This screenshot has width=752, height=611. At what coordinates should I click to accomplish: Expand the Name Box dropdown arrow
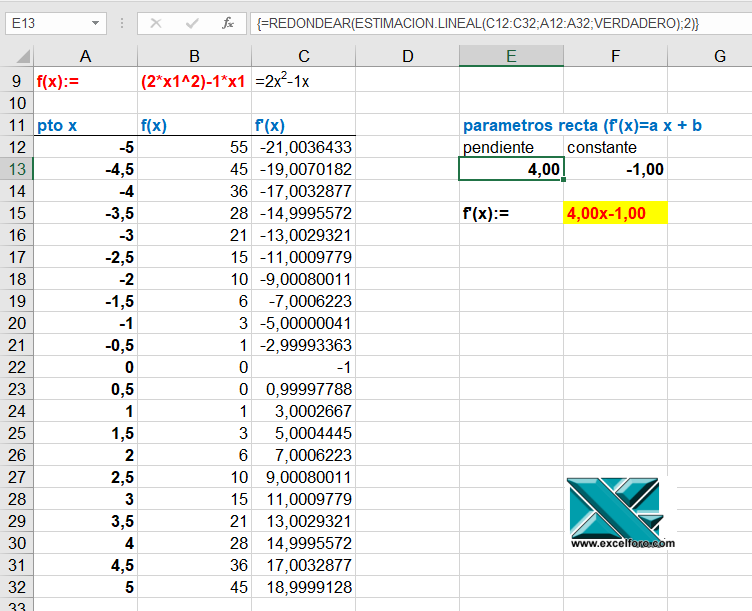(95, 23)
